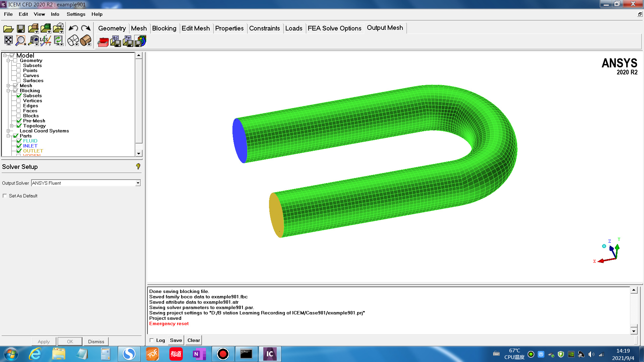Enable the Surfaces checkbox
Viewport: 644px width, 362px height.
18,81
